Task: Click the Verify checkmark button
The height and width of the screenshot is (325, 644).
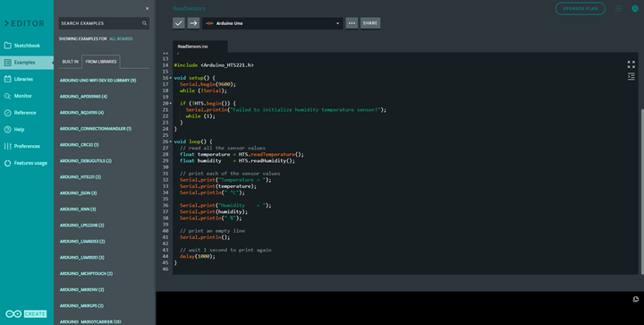Action: 179,23
